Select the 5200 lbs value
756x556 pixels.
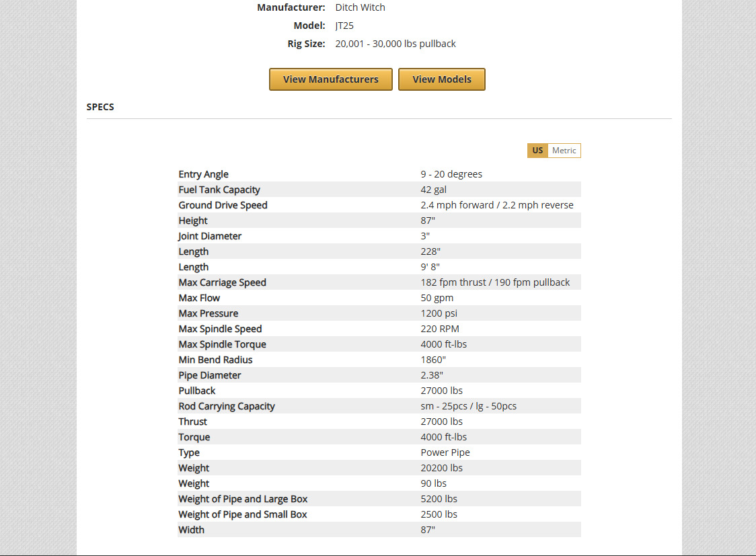coord(439,499)
